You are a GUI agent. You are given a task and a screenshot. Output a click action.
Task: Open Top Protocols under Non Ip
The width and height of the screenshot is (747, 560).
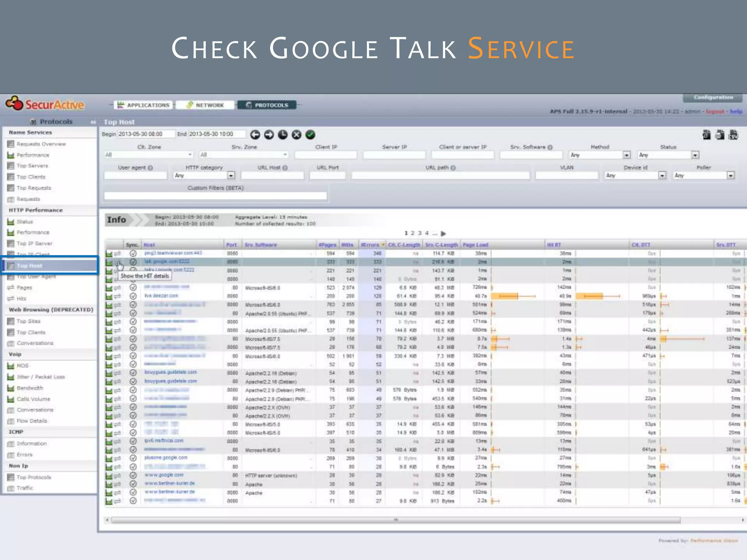point(34,478)
